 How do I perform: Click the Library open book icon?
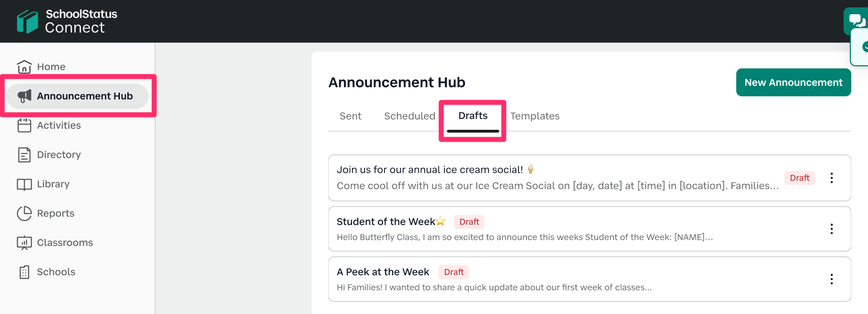pyautogui.click(x=24, y=184)
